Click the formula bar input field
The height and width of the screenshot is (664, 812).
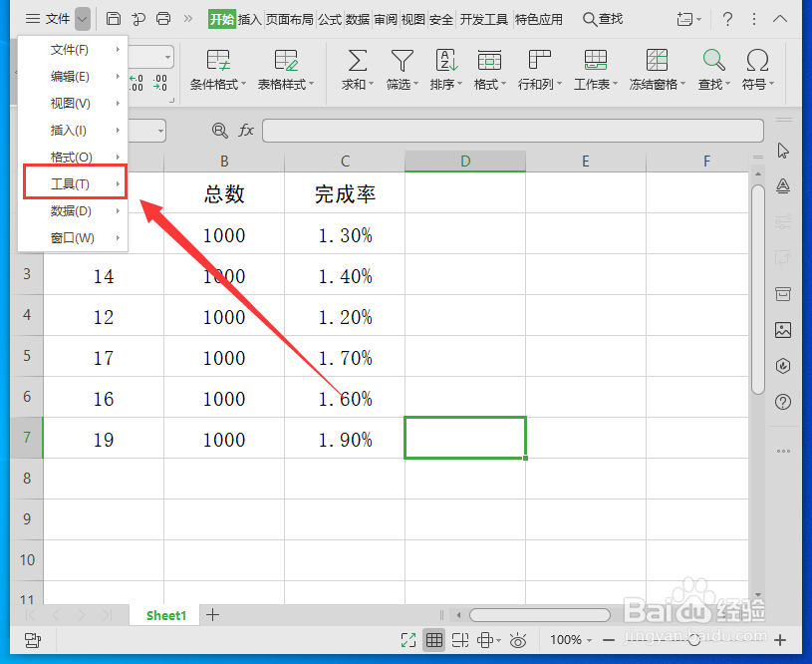513,130
